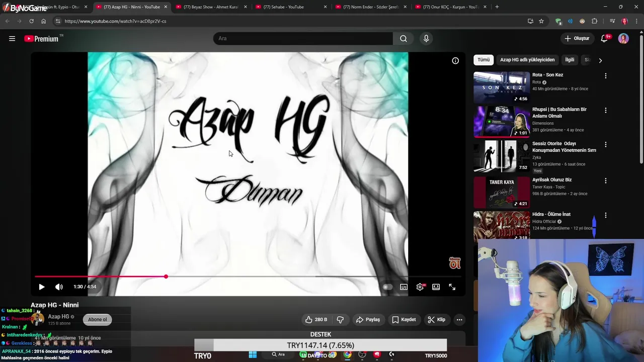644x362 pixels.
Task: Switch to Beyaz Show tab
Action: click(x=211, y=7)
